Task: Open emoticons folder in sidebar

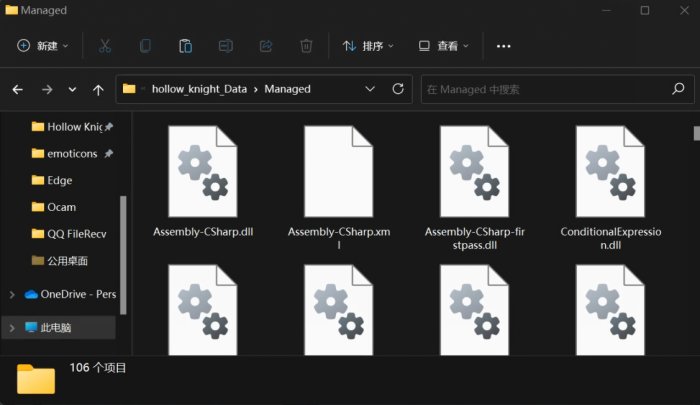Action: pos(72,154)
